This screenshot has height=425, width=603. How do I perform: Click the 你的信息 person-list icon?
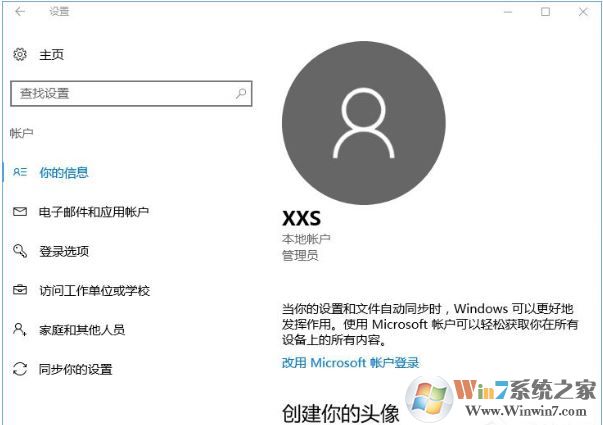[20, 172]
